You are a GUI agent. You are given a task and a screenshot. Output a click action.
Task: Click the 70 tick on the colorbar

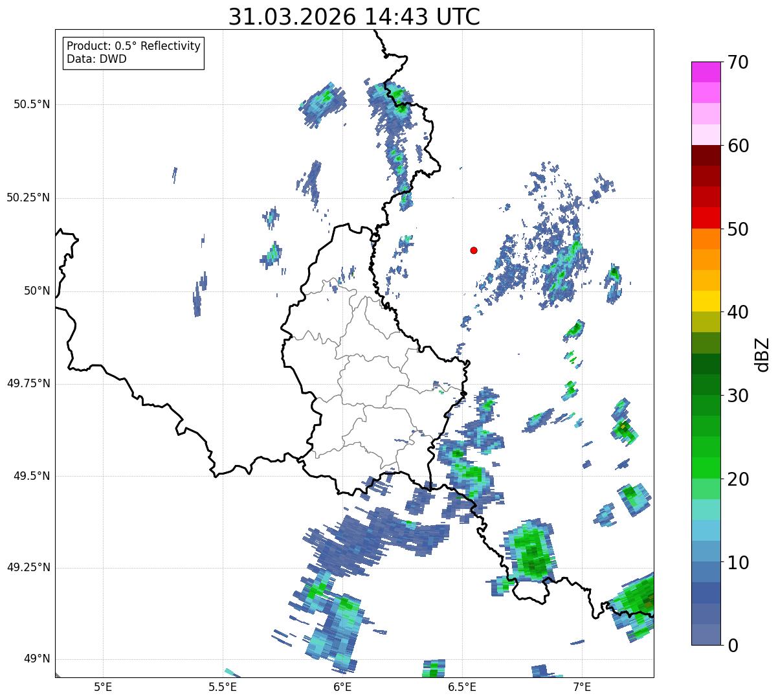click(737, 62)
